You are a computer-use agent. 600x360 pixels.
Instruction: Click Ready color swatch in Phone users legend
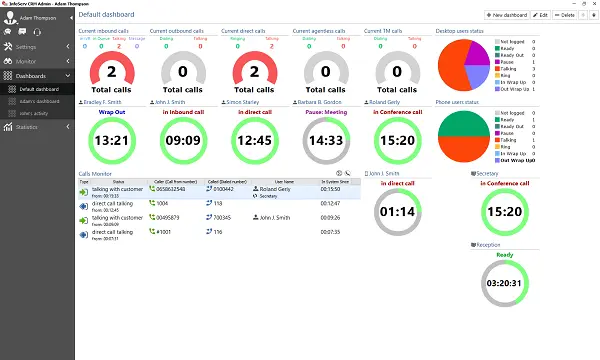497,120
